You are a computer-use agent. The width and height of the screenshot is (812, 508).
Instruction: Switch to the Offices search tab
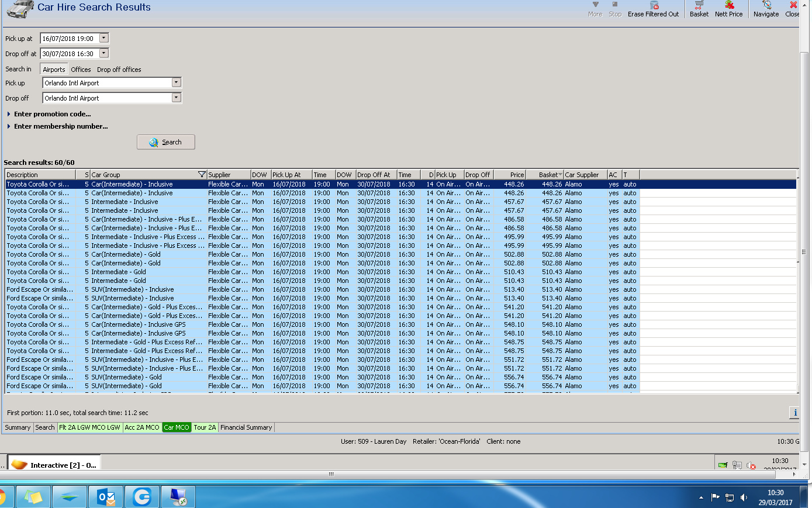[81, 70]
